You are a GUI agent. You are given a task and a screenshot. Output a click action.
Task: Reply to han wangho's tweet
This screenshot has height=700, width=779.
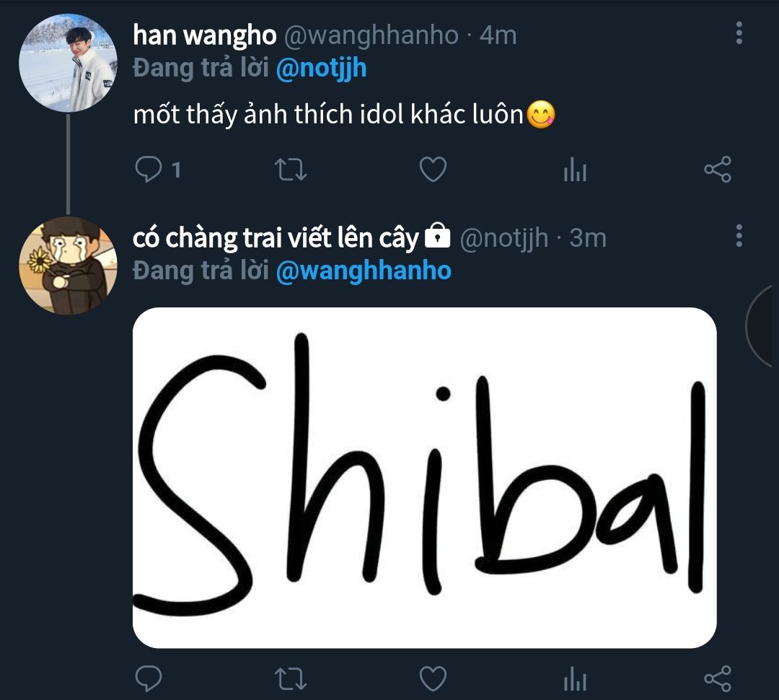pos(149,170)
